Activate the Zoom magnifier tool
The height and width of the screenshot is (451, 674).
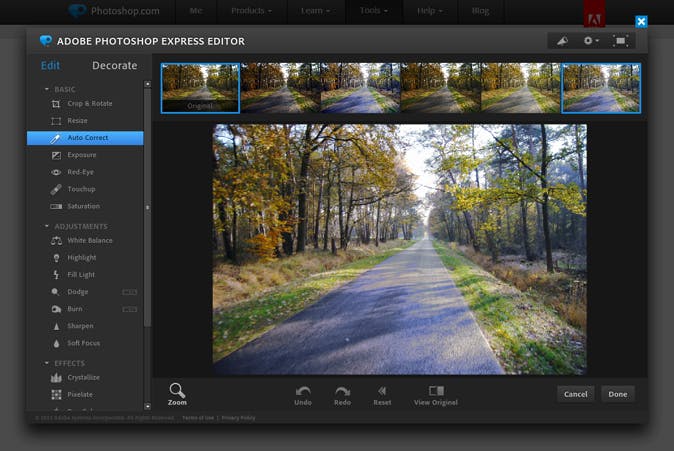click(x=177, y=394)
